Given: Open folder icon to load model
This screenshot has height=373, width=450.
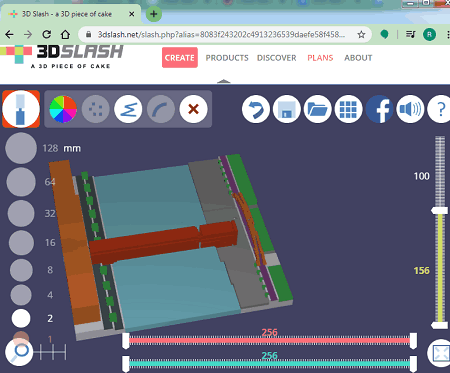Looking at the screenshot, I should [x=317, y=109].
